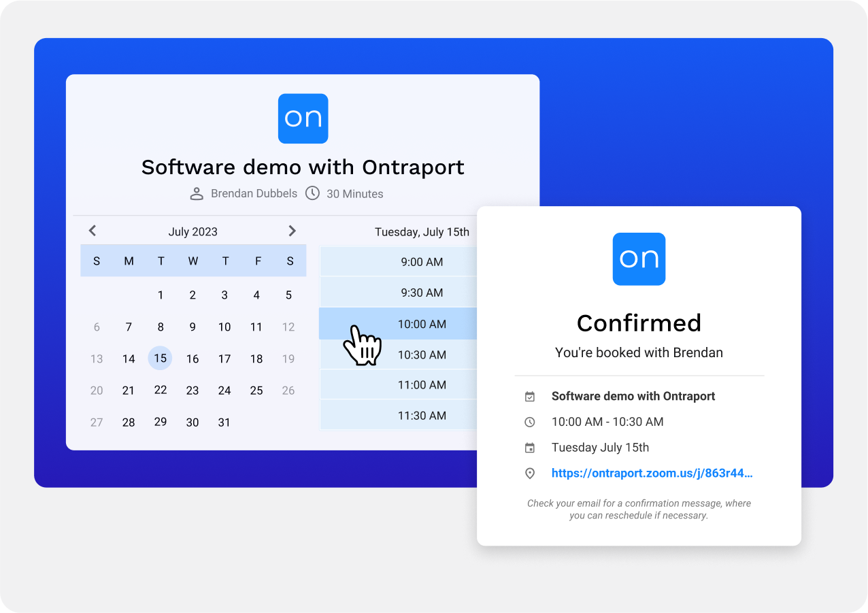Pick July 17 on the calendar
868x613 pixels.
coord(224,359)
